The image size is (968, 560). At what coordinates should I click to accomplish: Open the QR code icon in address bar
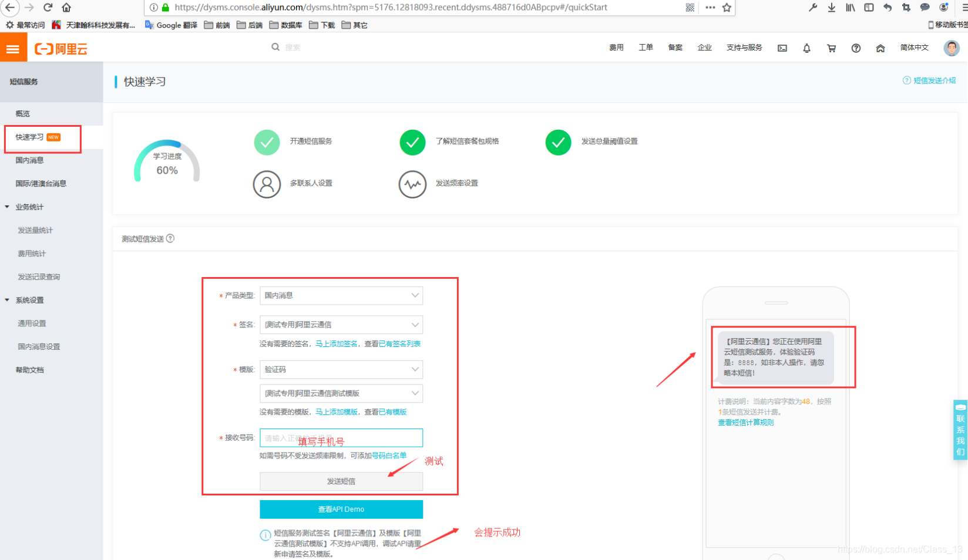tap(690, 7)
